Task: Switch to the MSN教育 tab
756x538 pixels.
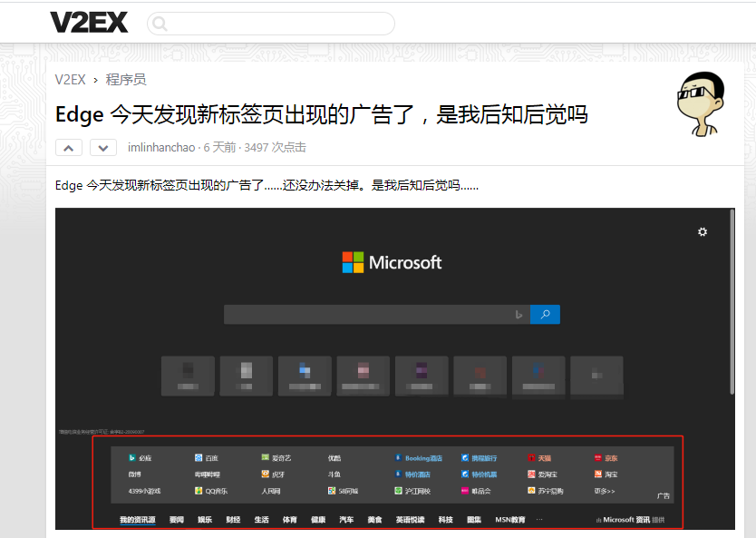Action: 510,520
